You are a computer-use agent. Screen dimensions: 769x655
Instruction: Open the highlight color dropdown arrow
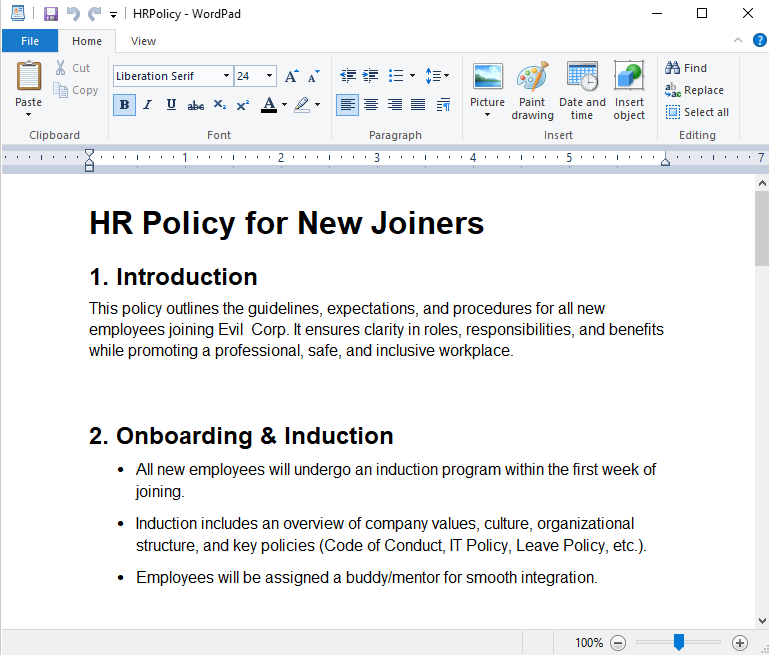[x=318, y=104]
